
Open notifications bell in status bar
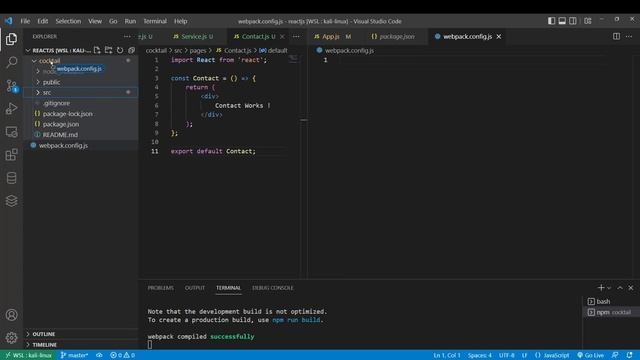pos(630,355)
